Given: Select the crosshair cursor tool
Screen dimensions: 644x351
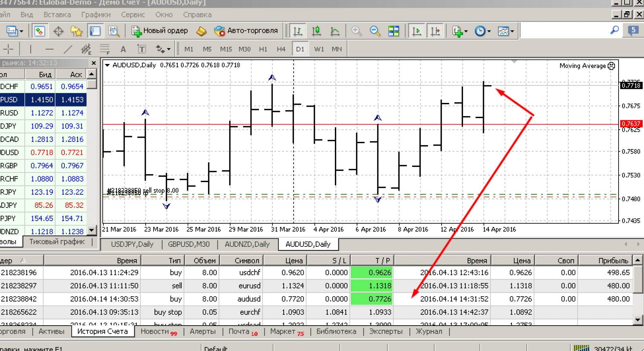Looking at the screenshot, I should (x=8, y=49).
